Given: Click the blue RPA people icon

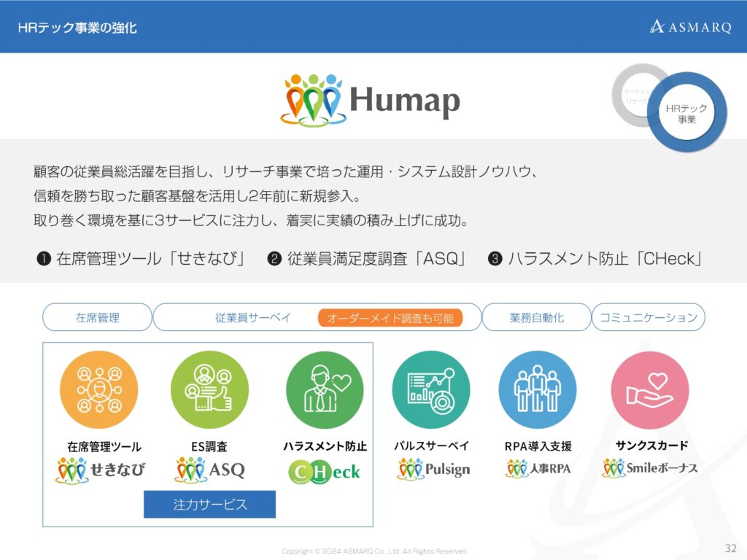Looking at the screenshot, I should pos(538,389).
